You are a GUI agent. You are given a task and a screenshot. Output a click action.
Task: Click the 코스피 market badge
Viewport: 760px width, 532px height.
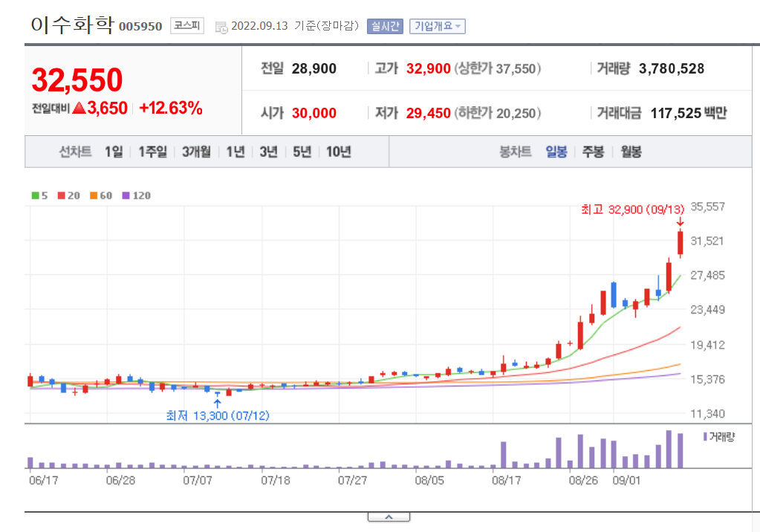click(187, 26)
